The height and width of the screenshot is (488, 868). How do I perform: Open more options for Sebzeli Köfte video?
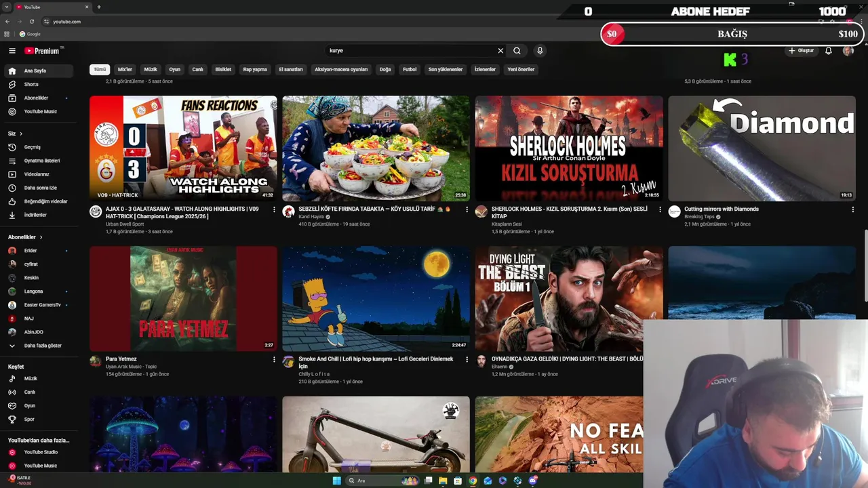pyautogui.click(x=467, y=210)
